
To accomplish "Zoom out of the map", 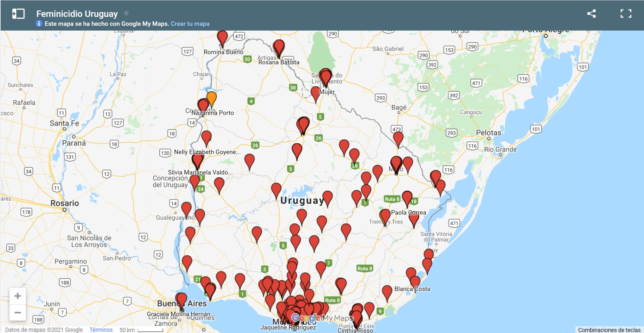I will pos(18,312).
